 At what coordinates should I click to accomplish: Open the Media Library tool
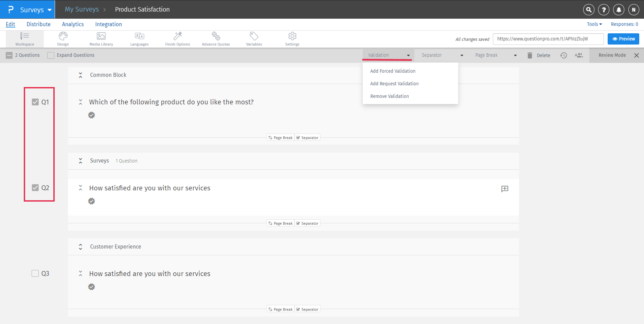tap(101, 39)
